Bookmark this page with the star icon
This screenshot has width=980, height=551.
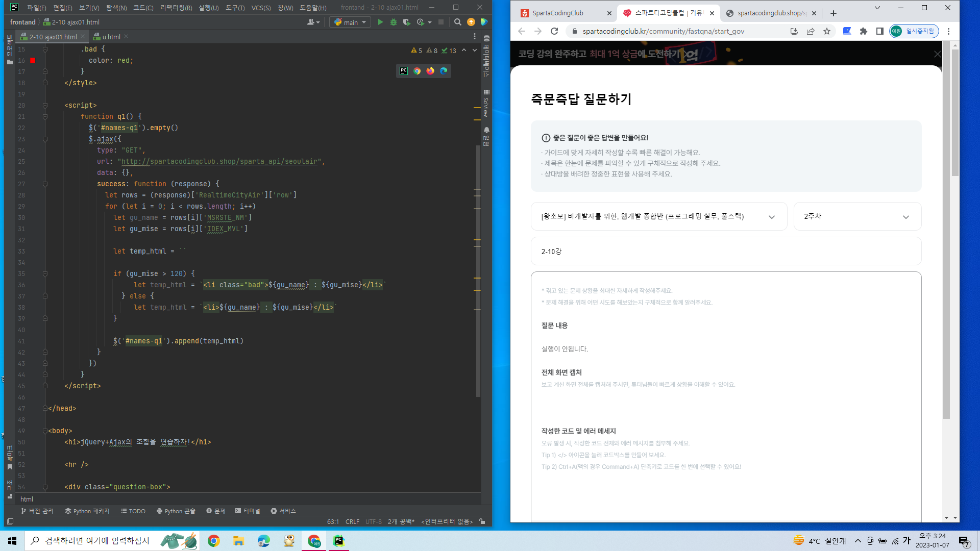click(x=827, y=31)
